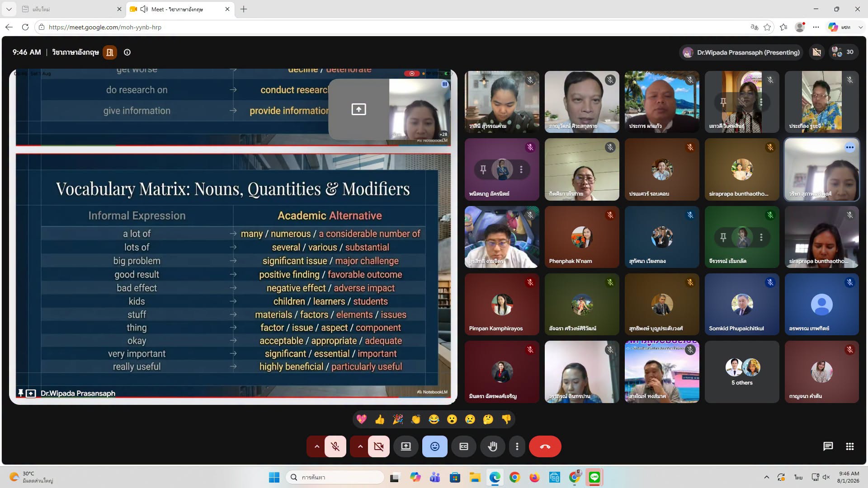The width and height of the screenshot is (868, 488).
Task: Send the sad face reaction
Action: [x=470, y=419]
